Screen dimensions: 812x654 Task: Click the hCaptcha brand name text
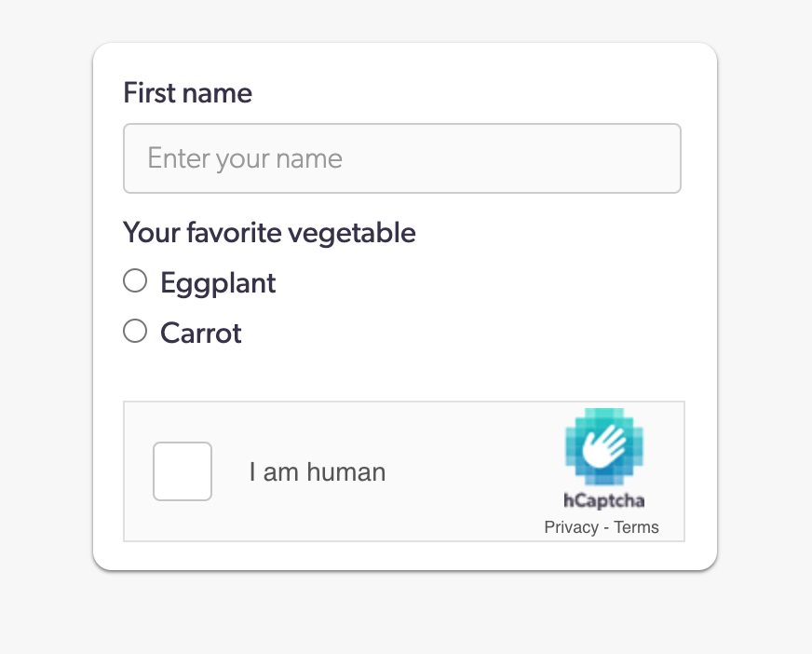point(603,501)
